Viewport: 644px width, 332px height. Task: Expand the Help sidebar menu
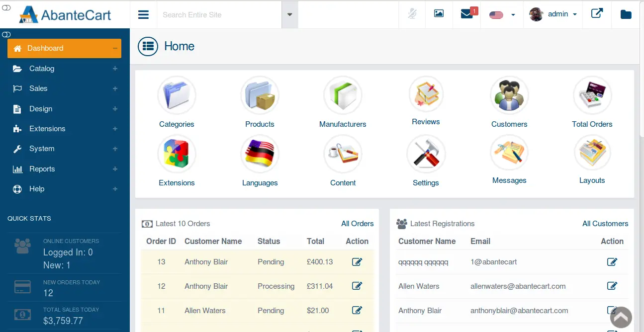click(x=65, y=189)
